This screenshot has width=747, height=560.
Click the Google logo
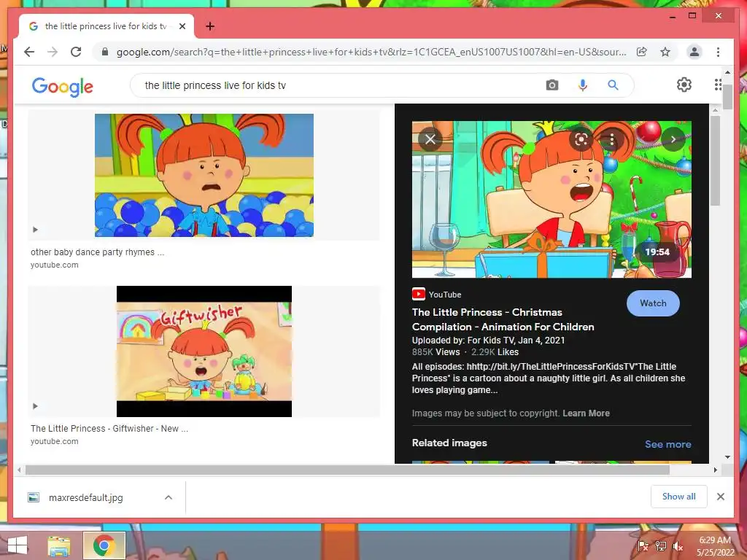pyautogui.click(x=63, y=86)
